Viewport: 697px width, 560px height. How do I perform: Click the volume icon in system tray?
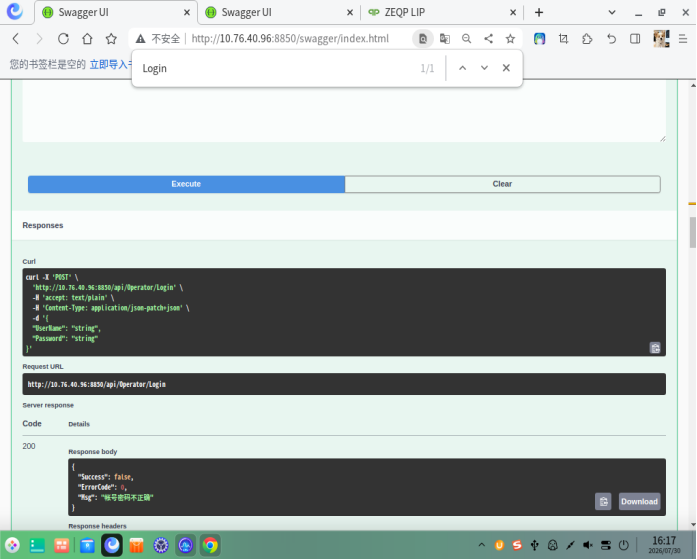(x=588, y=545)
